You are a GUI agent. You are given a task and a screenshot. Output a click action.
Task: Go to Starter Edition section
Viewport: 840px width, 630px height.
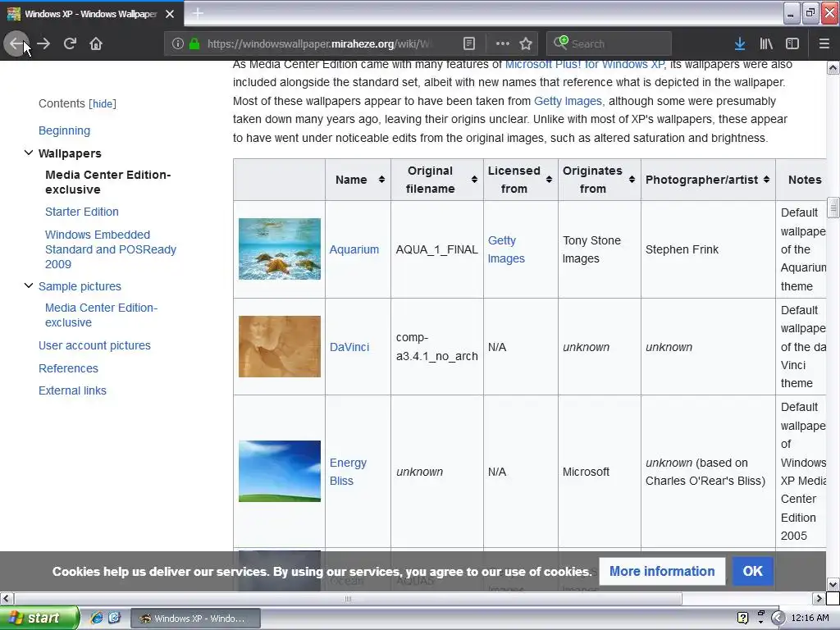coord(82,212)
